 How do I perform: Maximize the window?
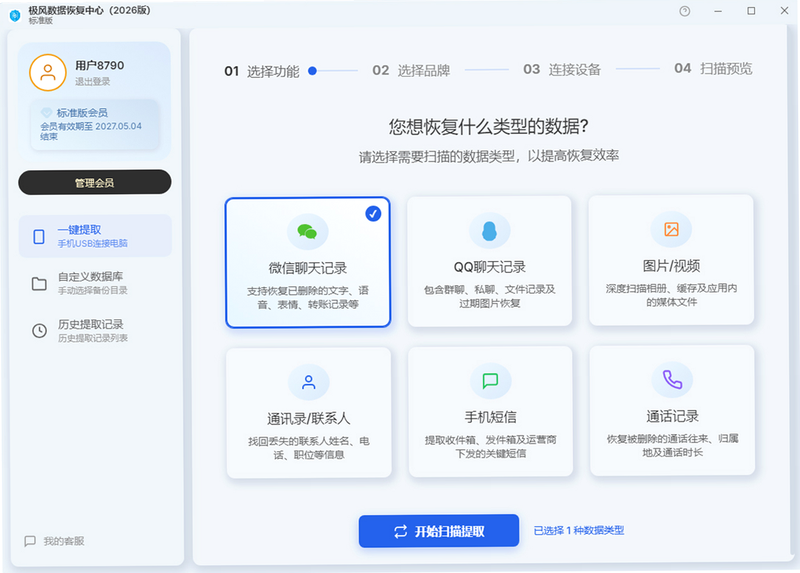pyautogui.click(x=751, y=11)
